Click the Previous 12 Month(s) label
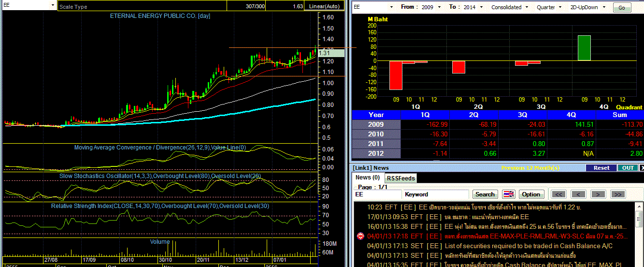The image size is (644, 267). pyautogui.click(x=530, y=168)
